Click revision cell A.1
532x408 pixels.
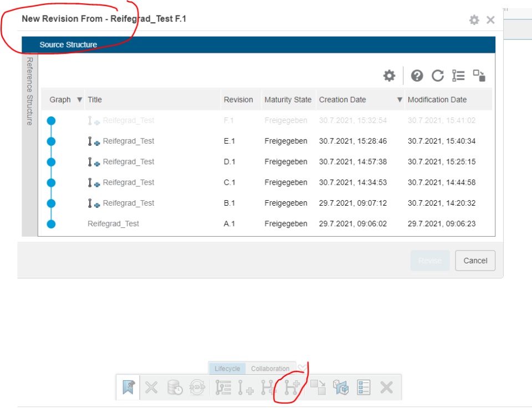pyautogui.click(x=229, y=224)
